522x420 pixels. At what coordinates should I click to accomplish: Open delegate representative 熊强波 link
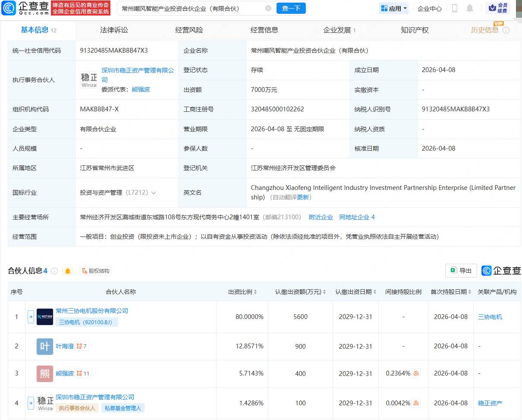141,89
